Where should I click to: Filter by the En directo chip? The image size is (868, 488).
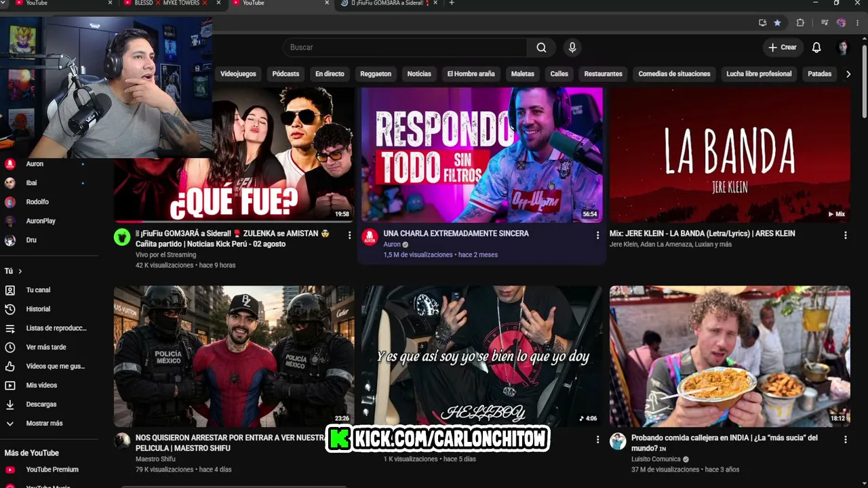(330, 74)
